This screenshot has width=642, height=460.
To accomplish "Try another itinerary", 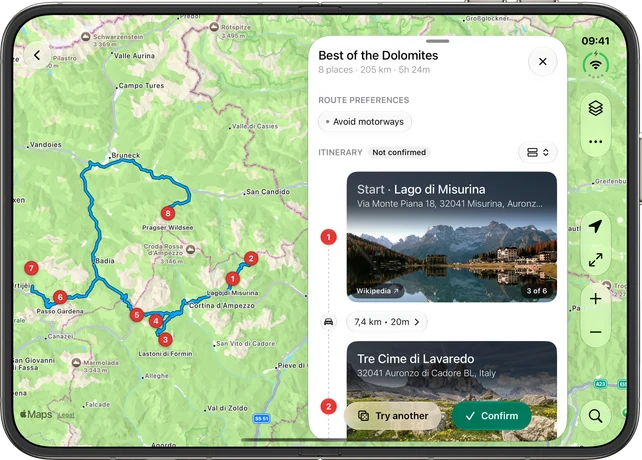I will click(x=393, y=416).
